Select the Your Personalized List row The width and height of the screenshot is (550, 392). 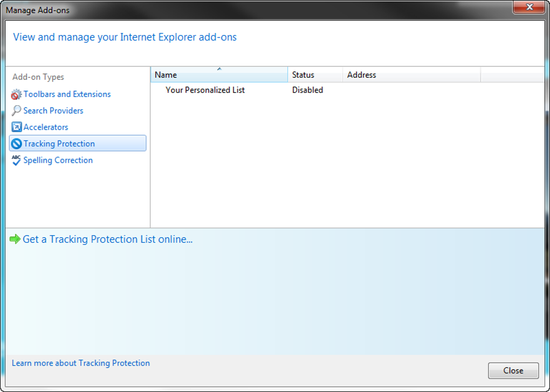(x=347, y=90)
